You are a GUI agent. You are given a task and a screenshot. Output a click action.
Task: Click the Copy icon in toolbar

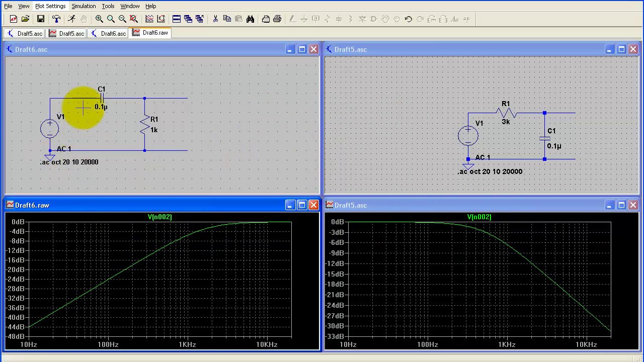[227, 19]
